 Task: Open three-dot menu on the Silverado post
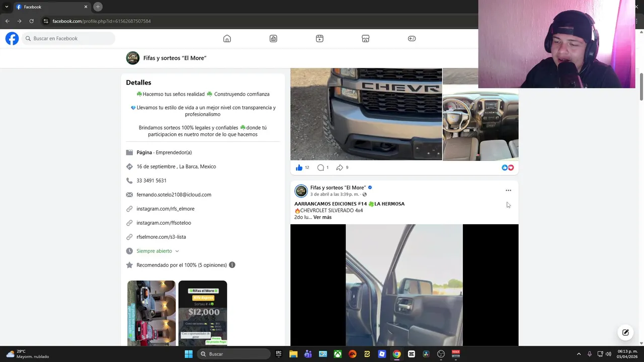[x=508, y=191]
